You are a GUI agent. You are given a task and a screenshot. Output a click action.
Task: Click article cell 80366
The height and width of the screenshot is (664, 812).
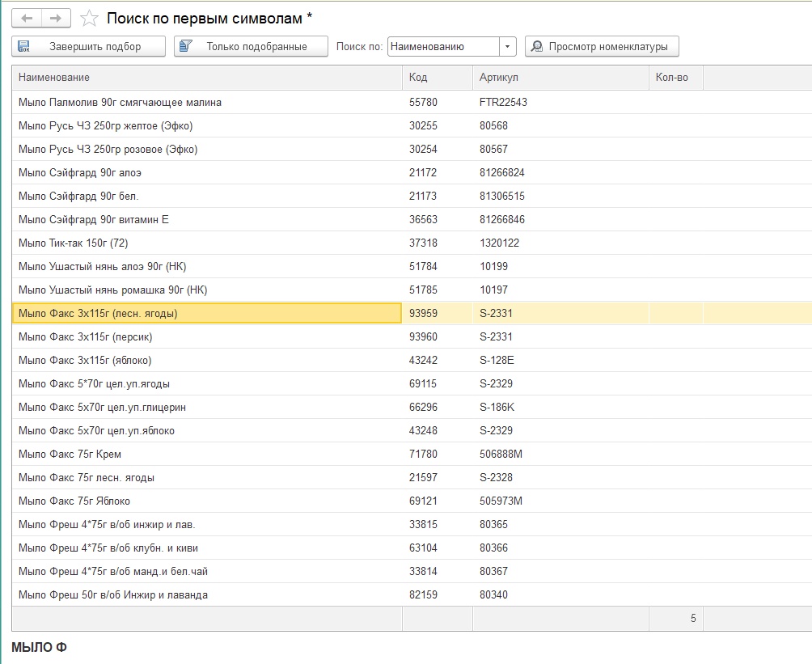point(560,548)
